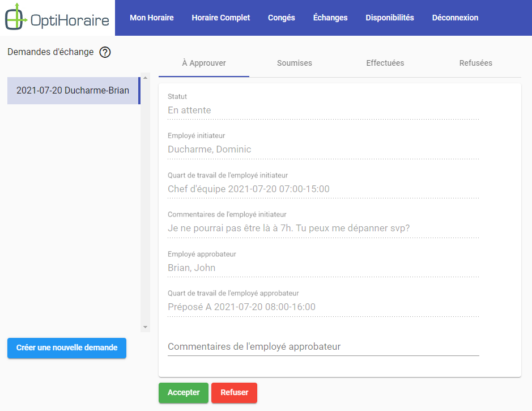
Task: Click scroll down arrow of request list
Action: (x=145, y=327)
